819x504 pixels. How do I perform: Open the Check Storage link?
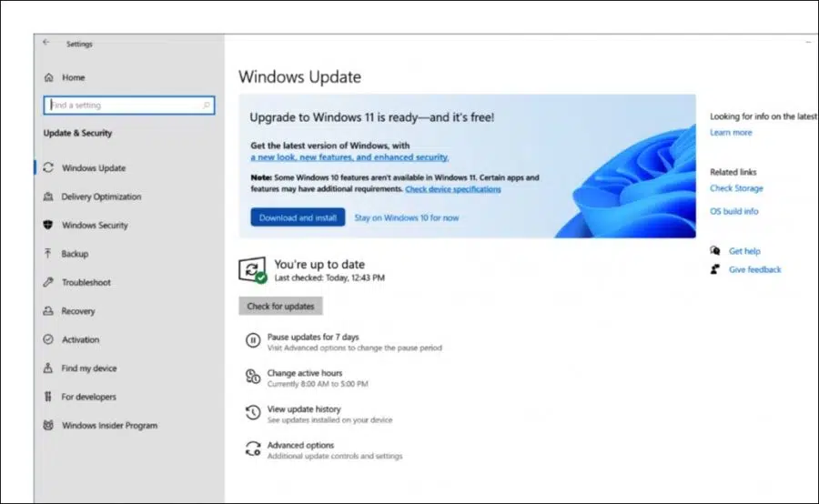(736, 188)
